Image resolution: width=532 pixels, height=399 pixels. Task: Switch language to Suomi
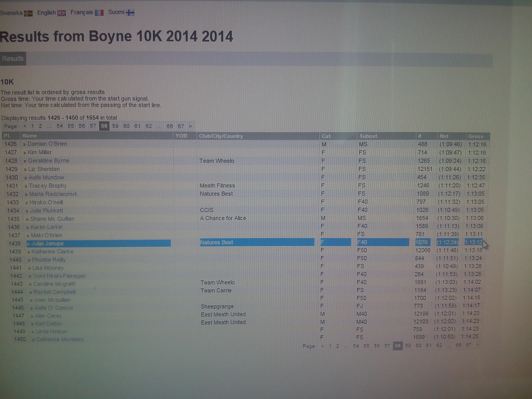pyautogui.click(x=116, y=12)
